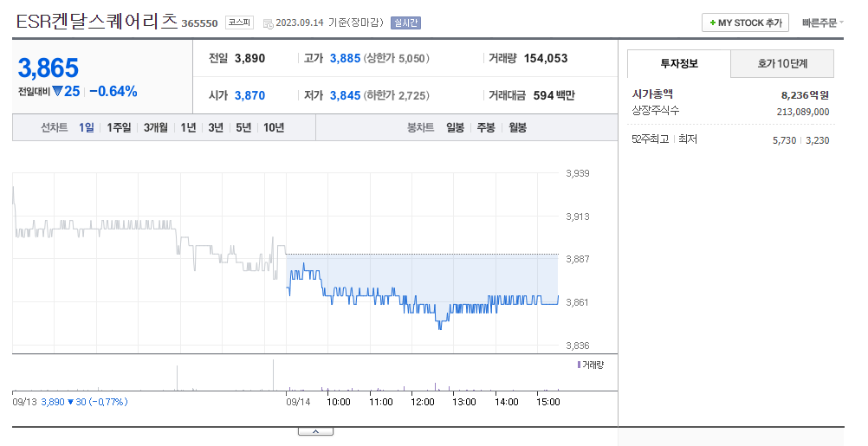Image resolution: width=868 pixels, height=446 pixels.
Task: Select the 일봉 candle chart
Action: (x=455, y=128)
